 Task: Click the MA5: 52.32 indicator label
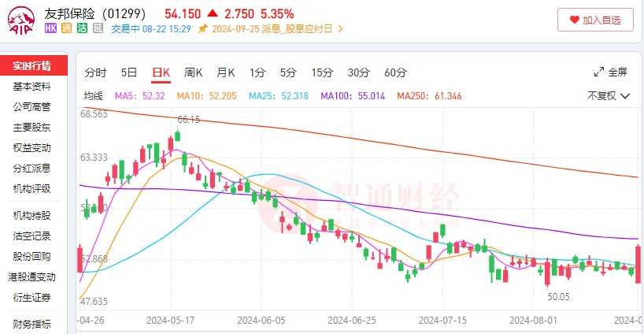139,96
